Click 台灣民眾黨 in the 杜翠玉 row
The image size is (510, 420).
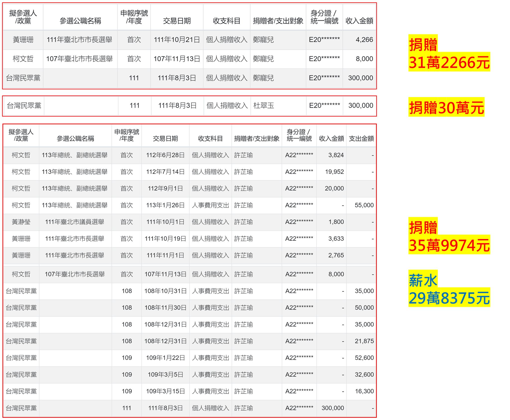[24, 106]
